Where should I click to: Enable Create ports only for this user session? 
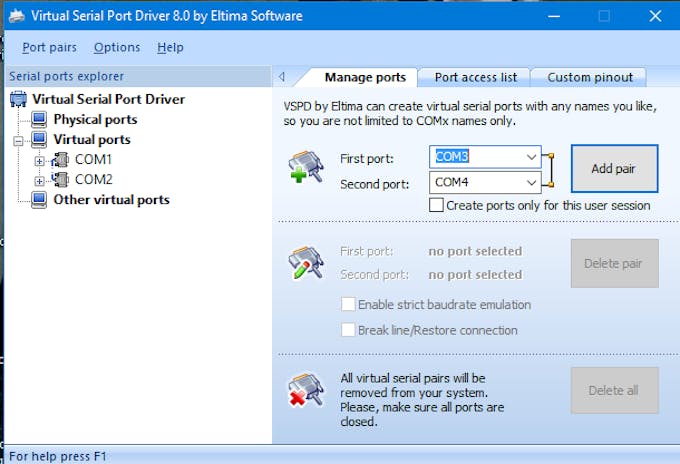coord(436,205)
